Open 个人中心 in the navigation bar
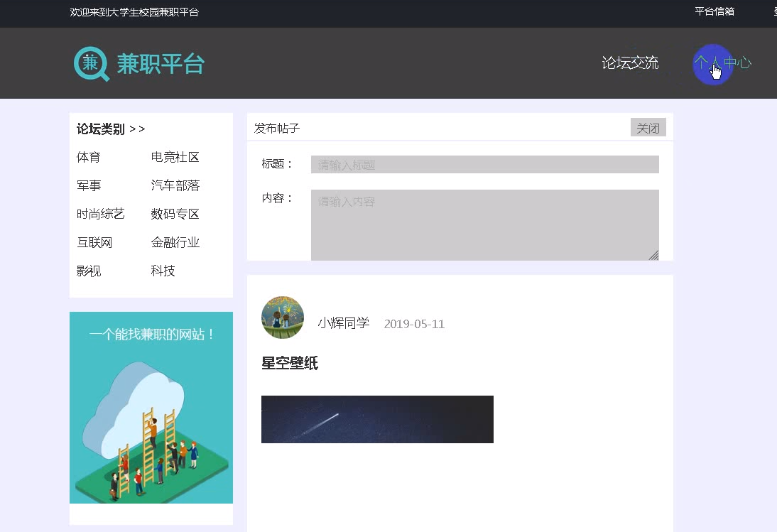 [x=722, y=63]
